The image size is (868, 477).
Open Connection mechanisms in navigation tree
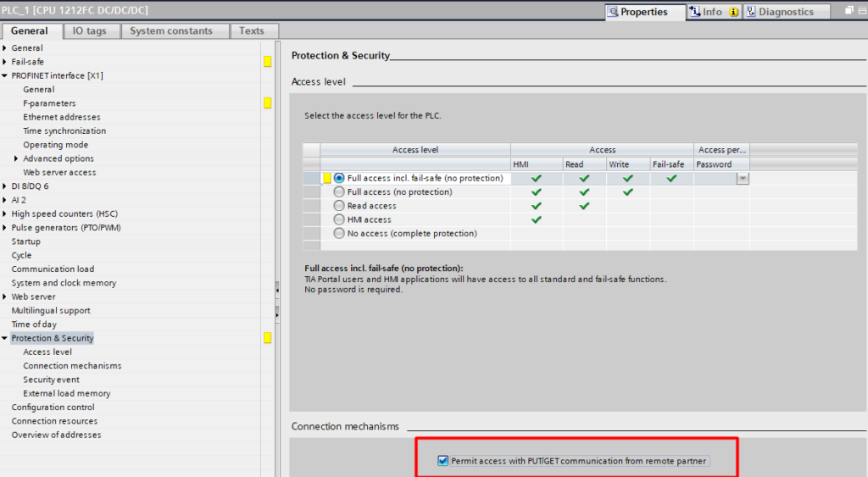coord(72,366)
